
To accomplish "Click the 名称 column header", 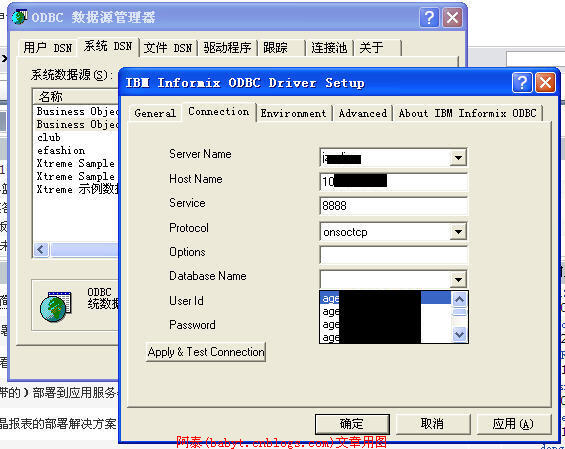I will 76,97.
